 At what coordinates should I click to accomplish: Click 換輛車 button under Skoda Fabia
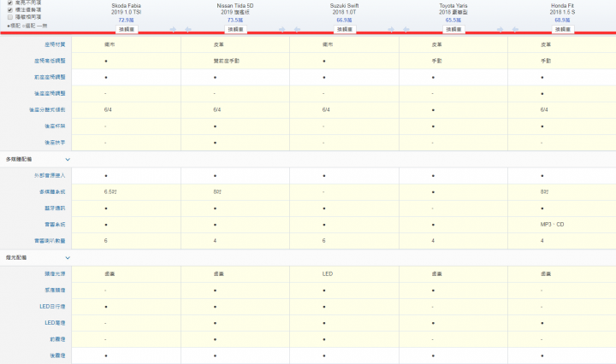tap(127, 29)
